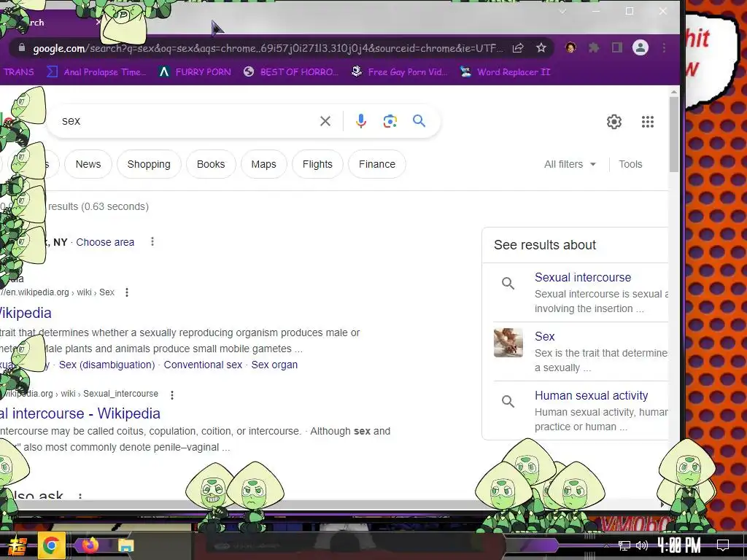
Task: Open the intercourse - Wikipedia result title
Action: coord(80,413)
